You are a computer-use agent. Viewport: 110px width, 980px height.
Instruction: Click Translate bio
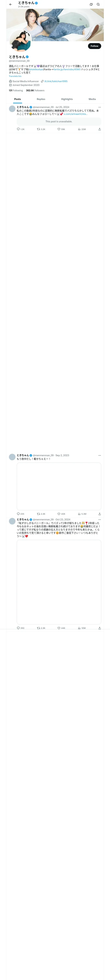(15, 76)
